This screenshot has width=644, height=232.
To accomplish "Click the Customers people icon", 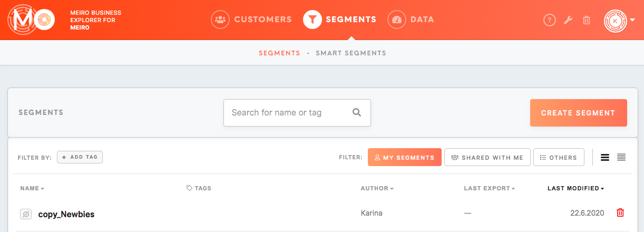I will (220, 20).
